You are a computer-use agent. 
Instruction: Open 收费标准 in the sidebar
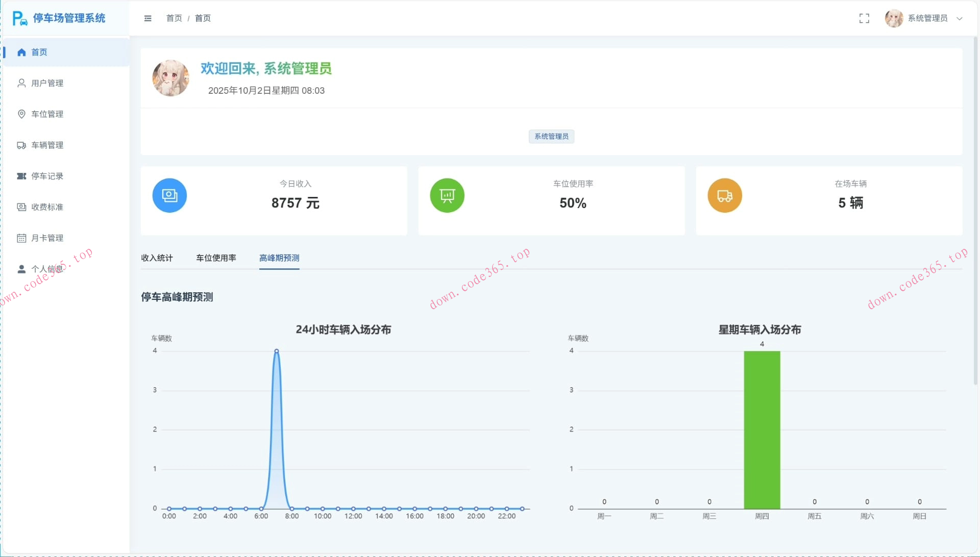pos(47,207)
